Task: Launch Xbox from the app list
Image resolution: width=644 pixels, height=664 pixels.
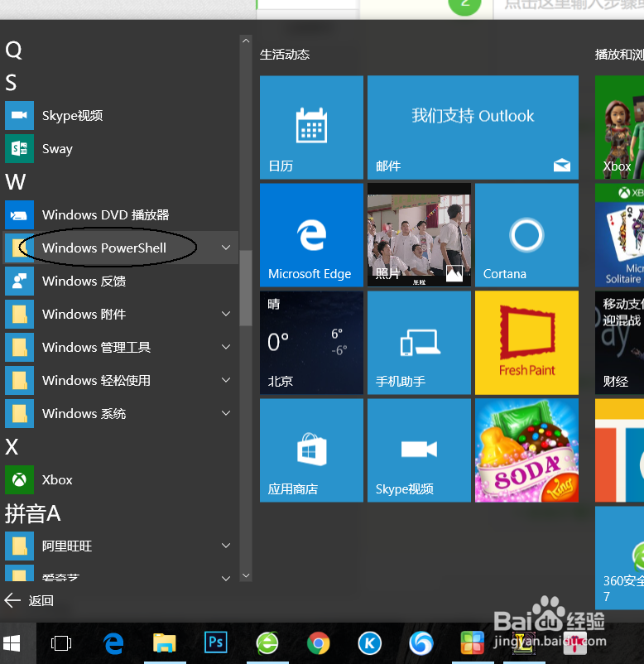Action: point(121,480)
